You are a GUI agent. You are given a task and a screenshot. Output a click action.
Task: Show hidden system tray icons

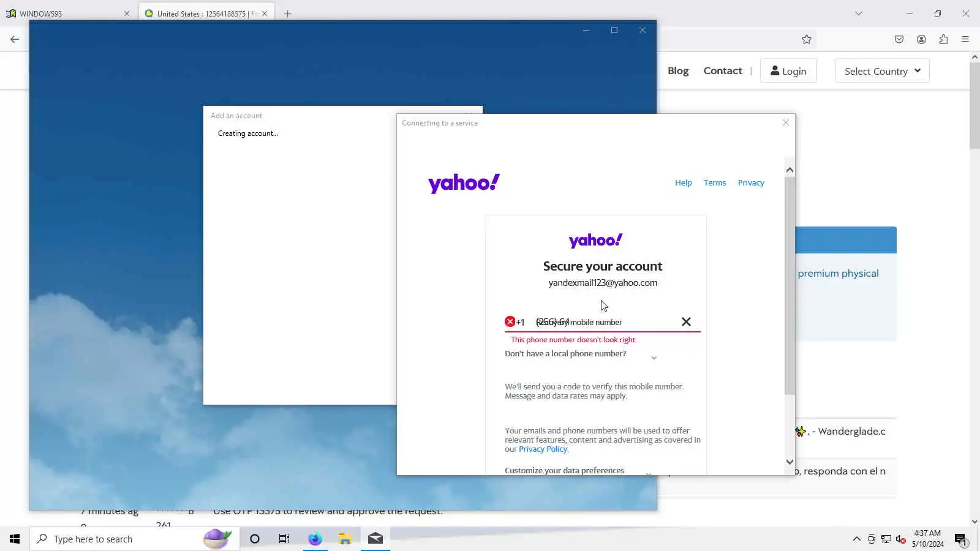(x=856, y=539)
